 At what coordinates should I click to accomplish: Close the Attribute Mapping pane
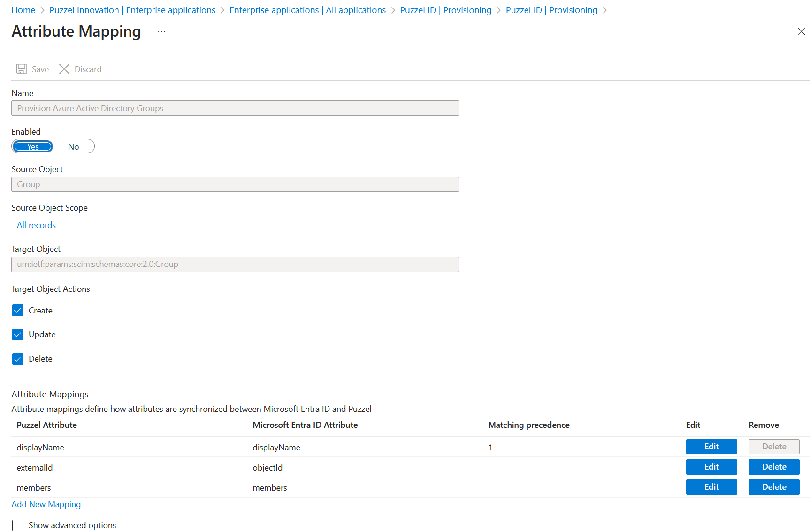[801, 31]
